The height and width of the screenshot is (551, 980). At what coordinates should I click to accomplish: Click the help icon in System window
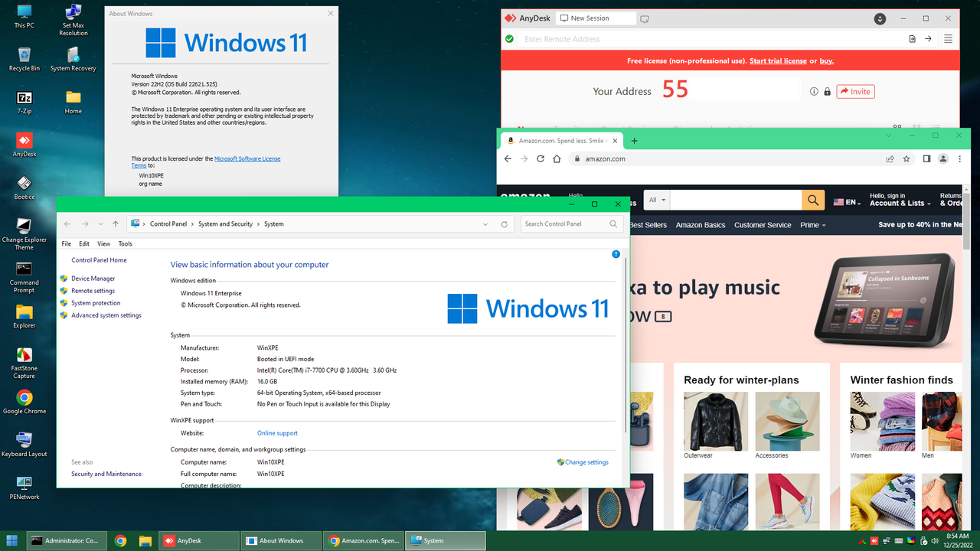(616, 254)
